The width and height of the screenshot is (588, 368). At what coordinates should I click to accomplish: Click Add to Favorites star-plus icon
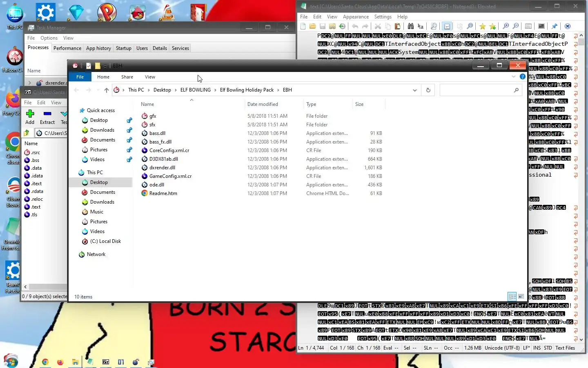[492, 26]
